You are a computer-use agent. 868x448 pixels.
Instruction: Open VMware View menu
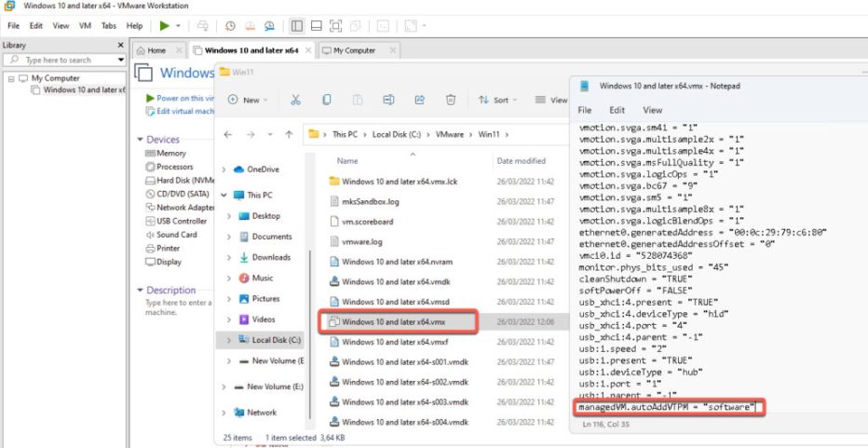[61, 25]
